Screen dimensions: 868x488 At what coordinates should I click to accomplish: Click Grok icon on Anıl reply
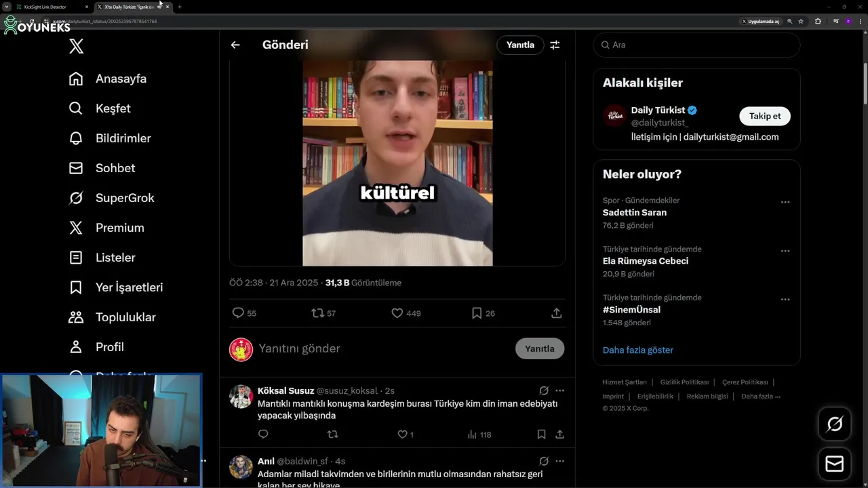(544, 461)
